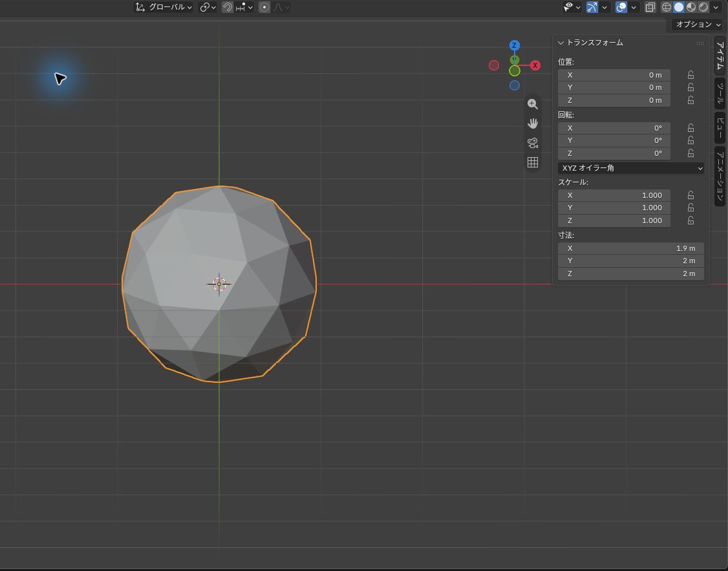Click the 回転 X field

(x=614, y=127)
